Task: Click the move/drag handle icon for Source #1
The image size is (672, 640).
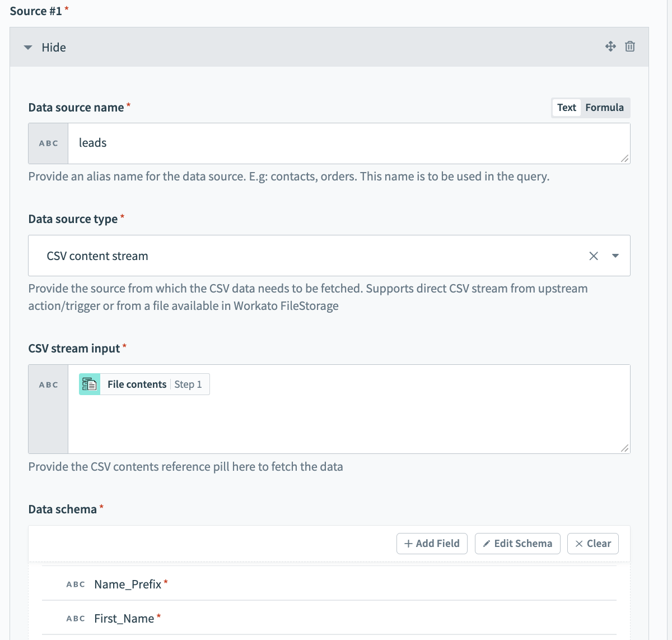Action: [610, 47]
